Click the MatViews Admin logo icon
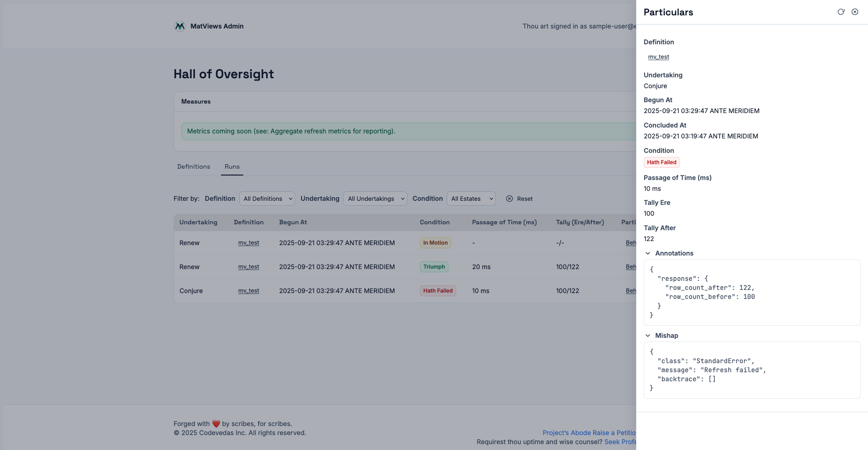 (x=180, y=26)
